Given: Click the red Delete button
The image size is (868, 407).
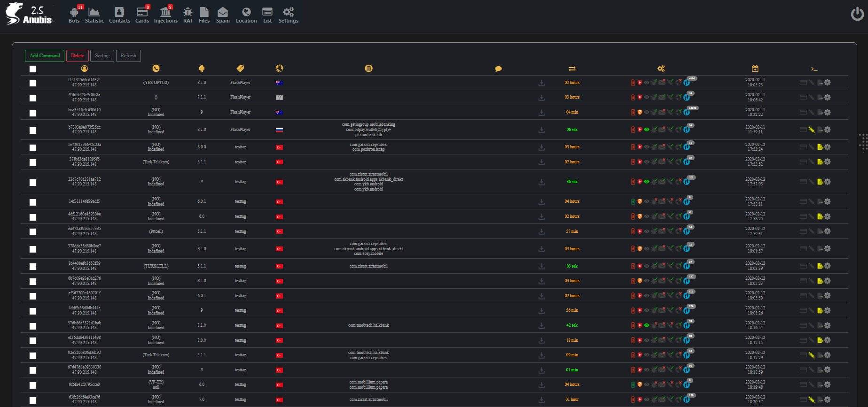Looking at the screenshot, I should pos(78,56).
